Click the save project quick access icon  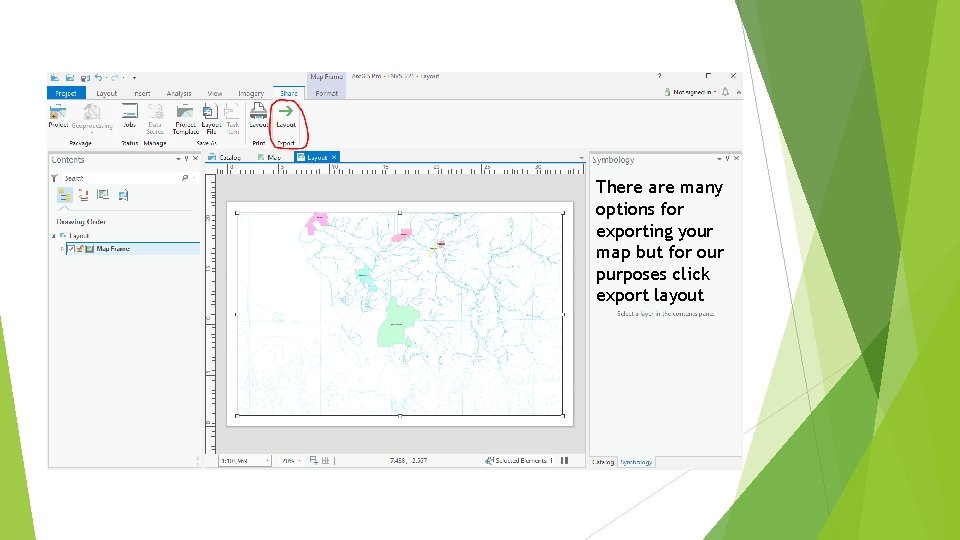84,78
